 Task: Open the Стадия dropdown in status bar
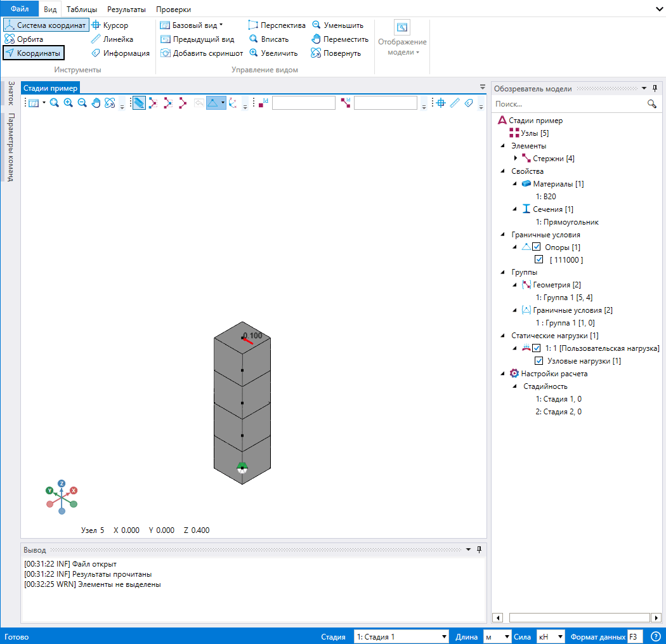[401, 636]
